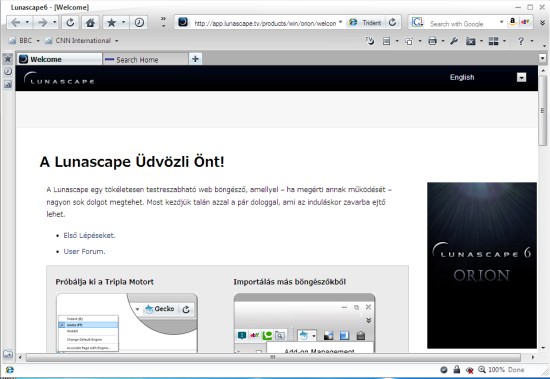Screen dimensions: 550x379
Task: Open the search engine dropdown arrow
Action: coord(501,22)
